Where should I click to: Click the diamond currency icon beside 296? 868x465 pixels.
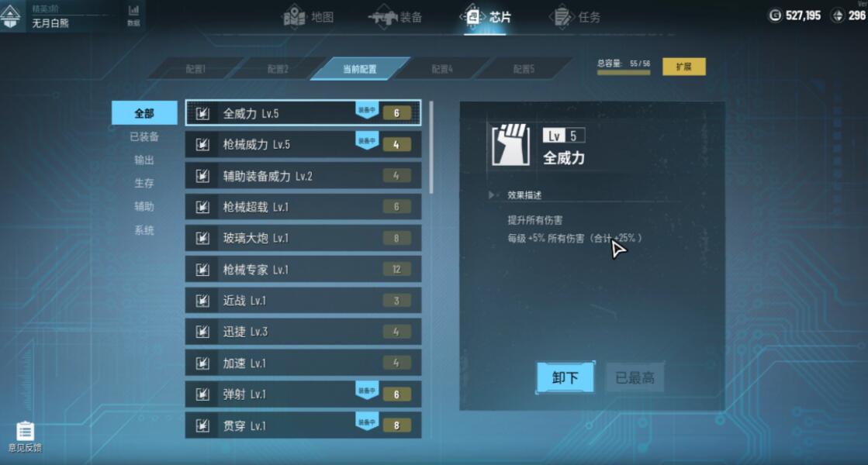tap(838, 15)
